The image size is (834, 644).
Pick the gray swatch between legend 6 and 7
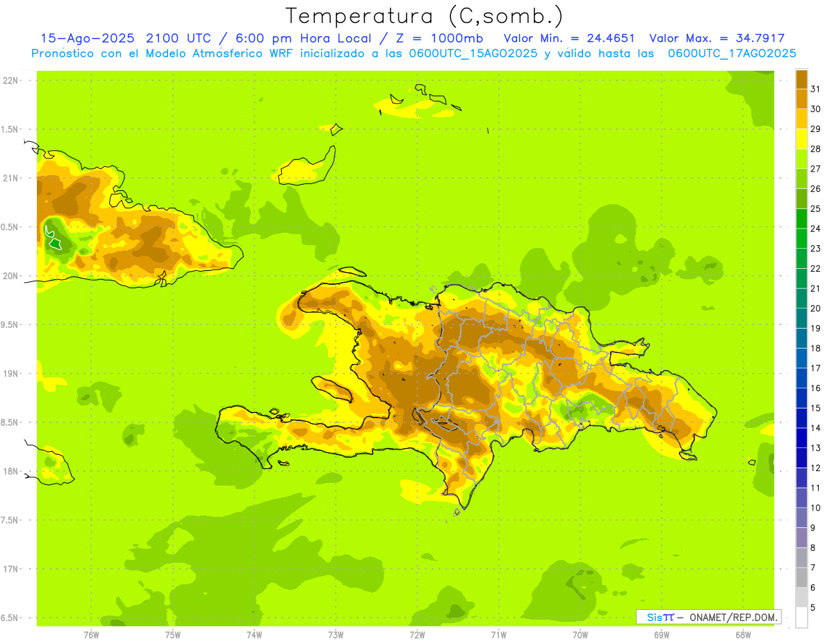[x=801, y=577]
